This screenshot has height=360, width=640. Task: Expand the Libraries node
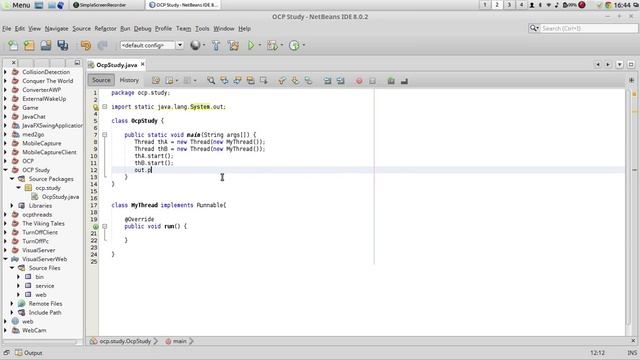(12, 206)
